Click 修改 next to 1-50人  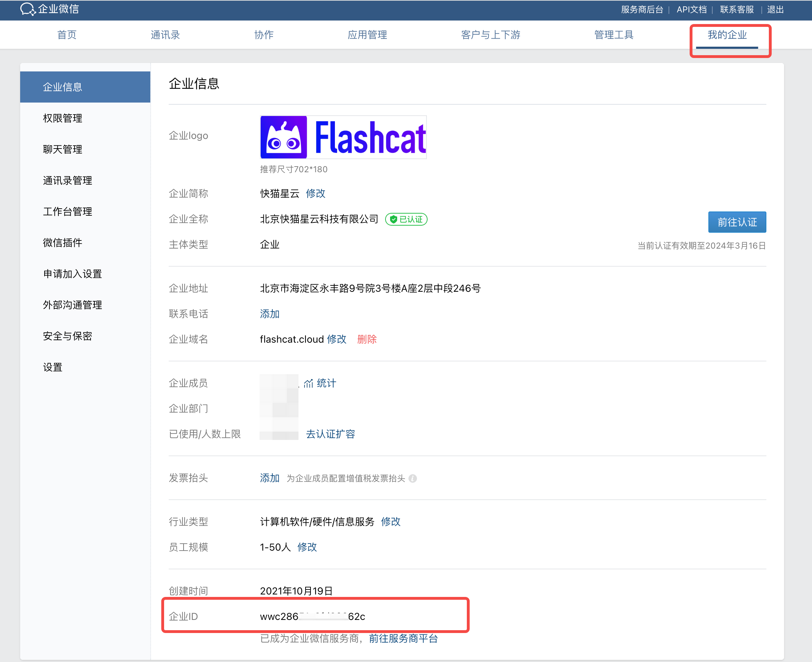307,547
